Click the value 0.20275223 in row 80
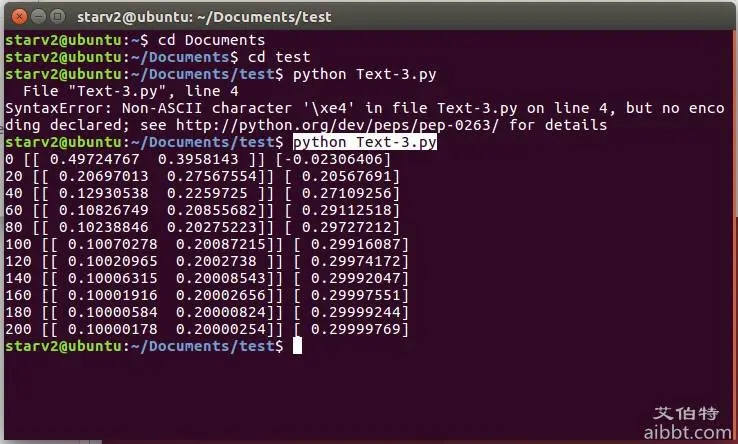The width and height of the screenshot is (738, 444). tap(212, 227)
